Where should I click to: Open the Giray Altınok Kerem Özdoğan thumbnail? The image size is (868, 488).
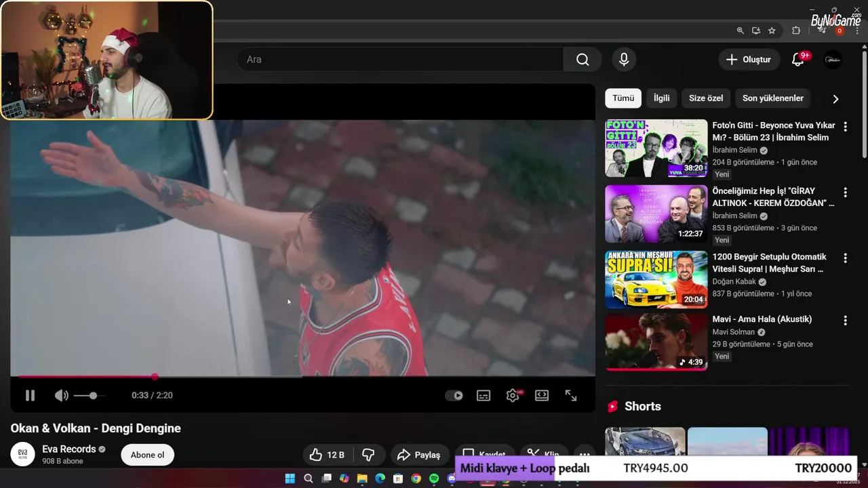(x=656, y=214)
